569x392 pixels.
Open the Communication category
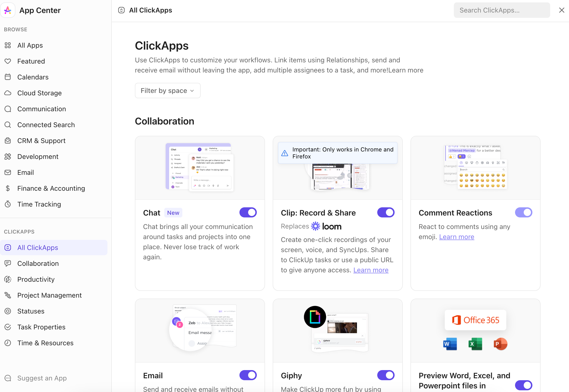point(41,109)
